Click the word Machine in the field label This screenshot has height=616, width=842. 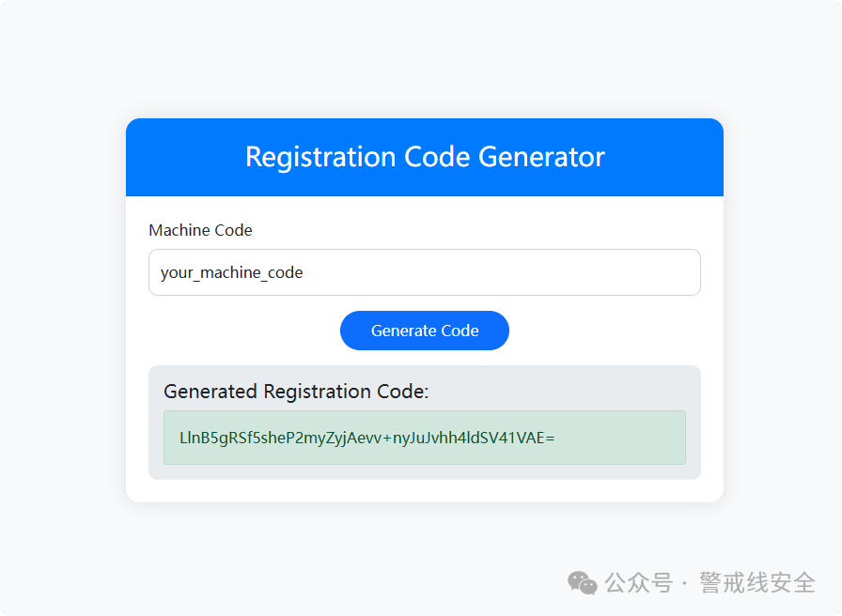coord(179,230)
